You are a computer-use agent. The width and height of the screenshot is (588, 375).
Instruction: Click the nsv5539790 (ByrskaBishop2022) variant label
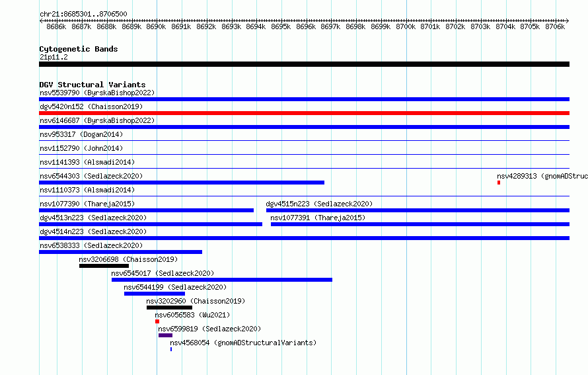[x=97, y=93]
